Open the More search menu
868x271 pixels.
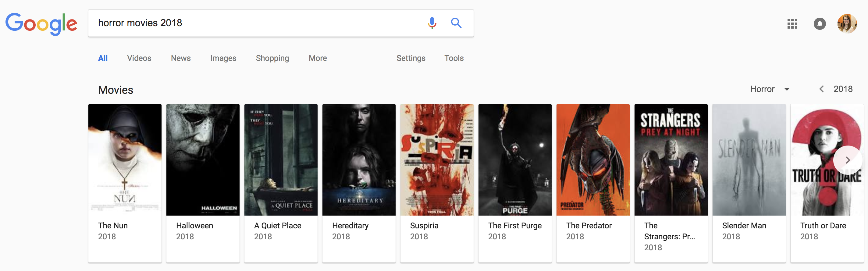tap(317, 58)
